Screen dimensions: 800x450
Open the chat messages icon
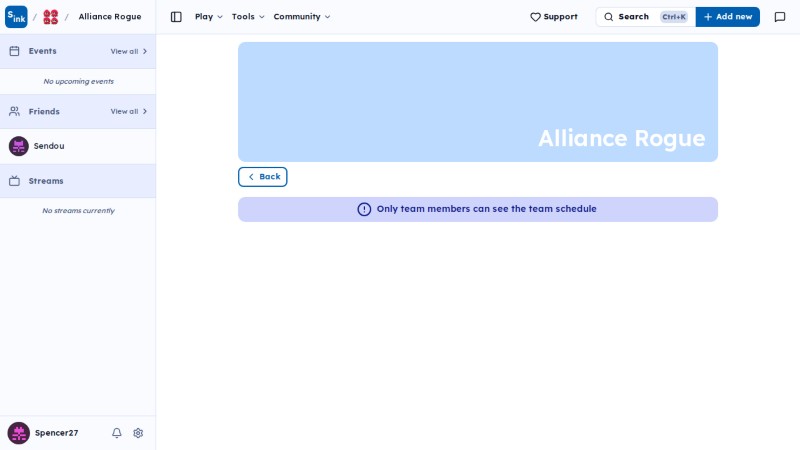780,17
